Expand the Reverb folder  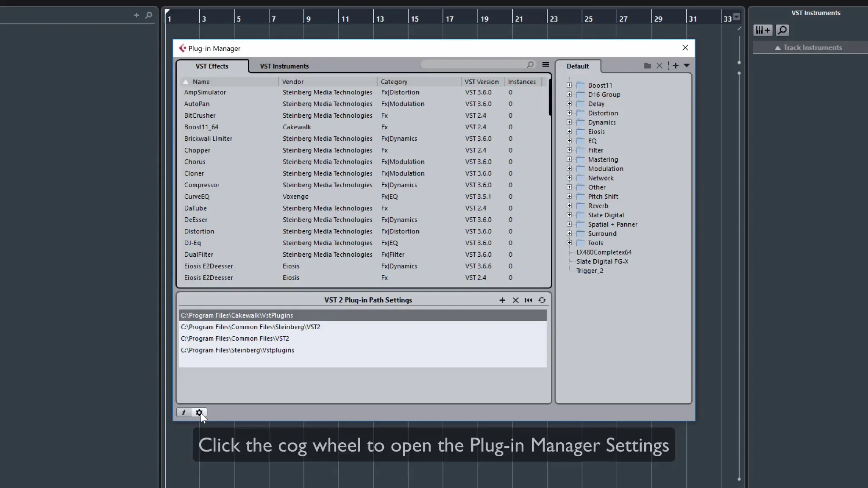pos(569,205)
